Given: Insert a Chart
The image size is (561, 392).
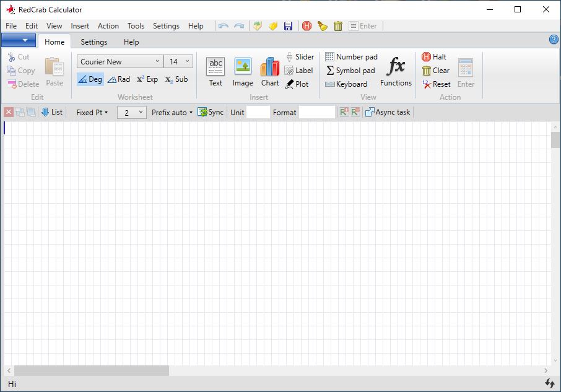Looking at the screenshot, I should coord(270,72).
